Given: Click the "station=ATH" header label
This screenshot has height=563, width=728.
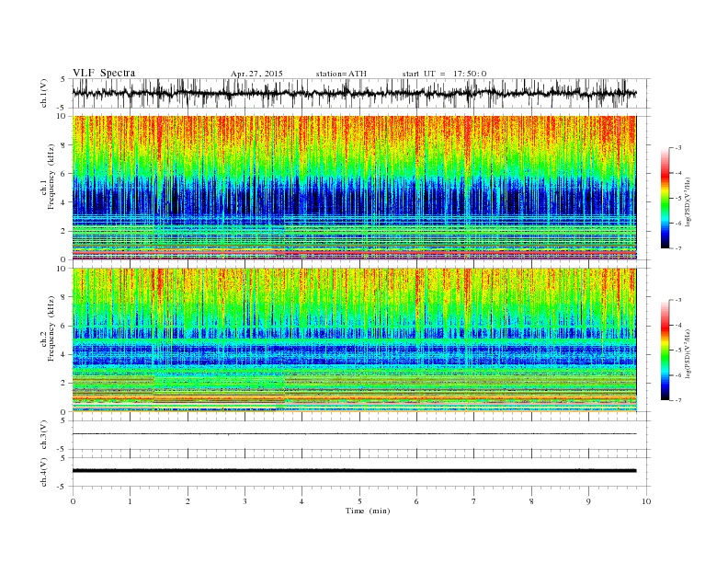Looking at the screenshot, I should click(x=341, y=74).
